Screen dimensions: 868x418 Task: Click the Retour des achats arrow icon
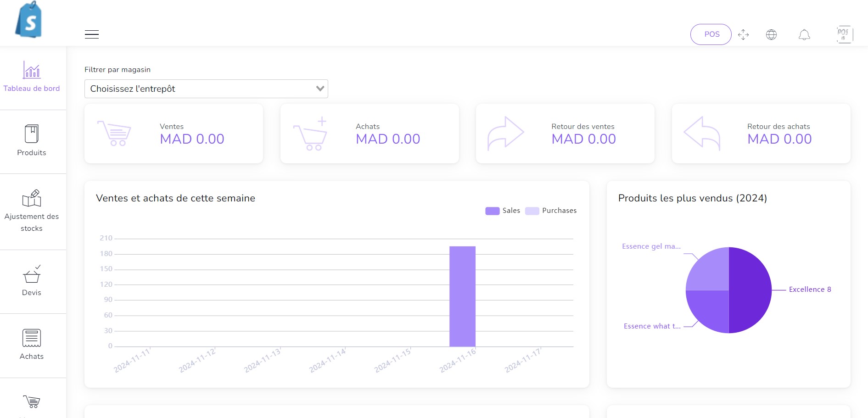pos(702,133)
